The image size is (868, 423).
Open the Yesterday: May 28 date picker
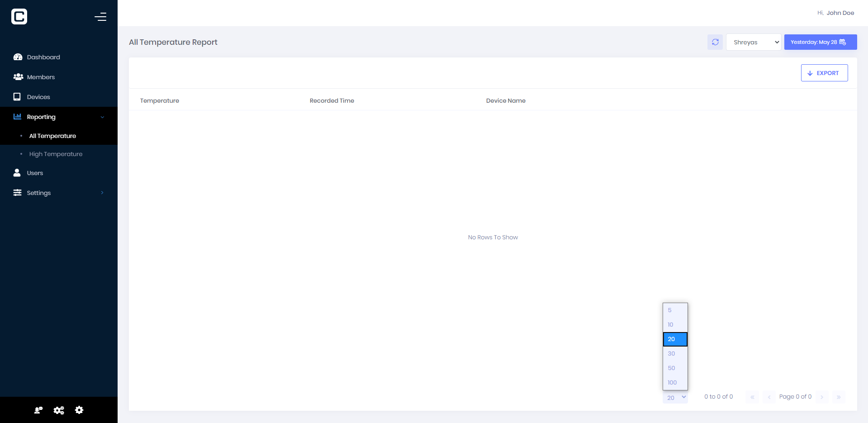click(820, 42)
